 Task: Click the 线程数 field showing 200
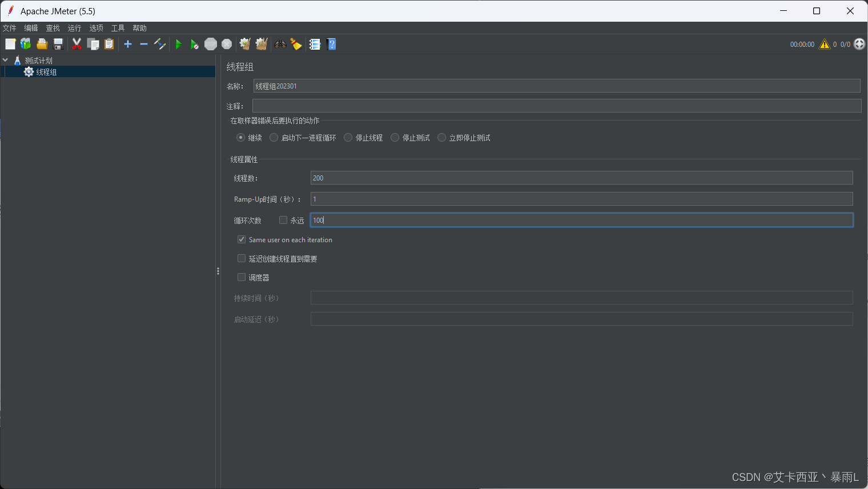[x=581, y=178]
